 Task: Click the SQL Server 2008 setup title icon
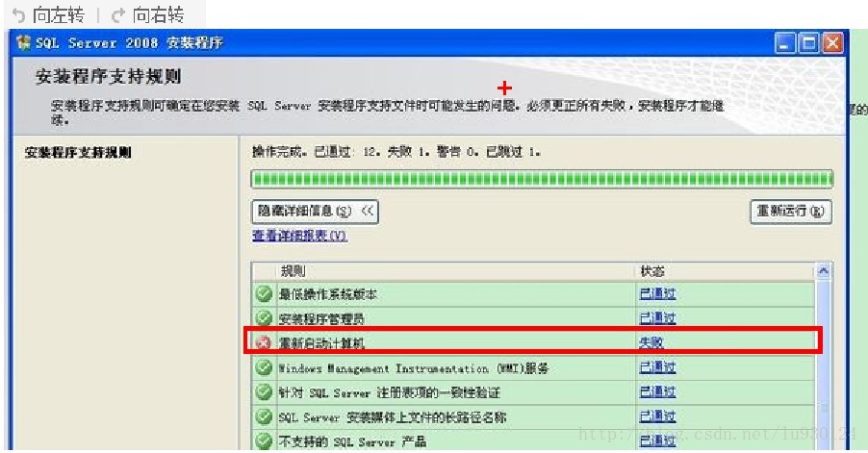point(23,42)
